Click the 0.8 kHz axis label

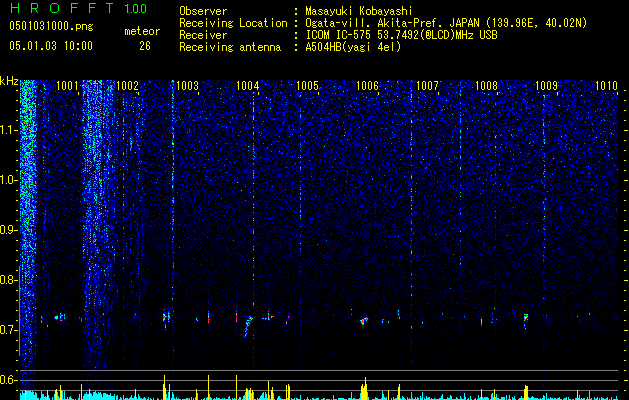8,280
